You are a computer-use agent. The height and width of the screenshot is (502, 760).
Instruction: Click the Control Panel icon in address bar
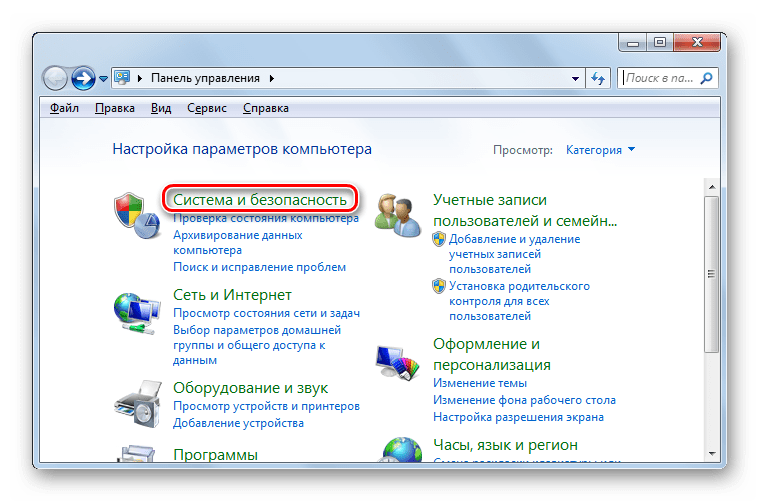coord(122,78)
